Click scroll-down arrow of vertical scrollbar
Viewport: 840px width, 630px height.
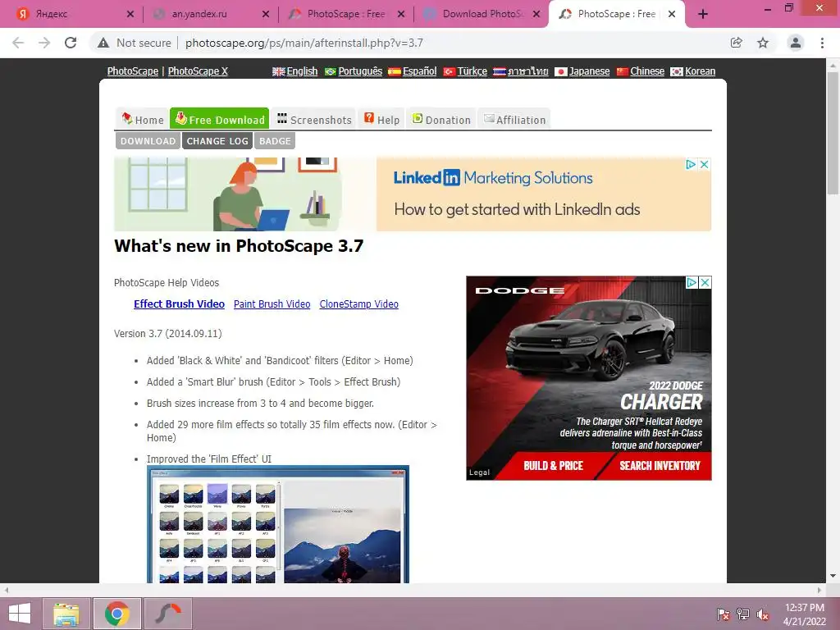pos(833,576)
